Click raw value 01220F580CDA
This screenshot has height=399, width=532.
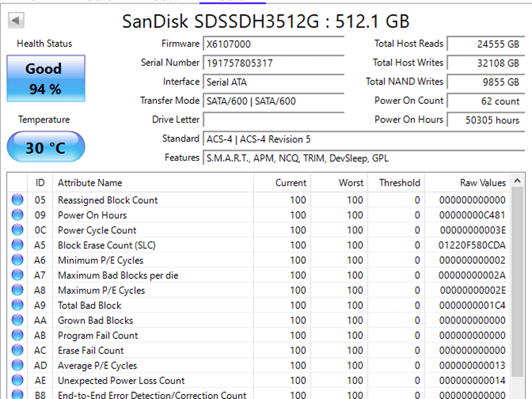click(x=472, y=245)
